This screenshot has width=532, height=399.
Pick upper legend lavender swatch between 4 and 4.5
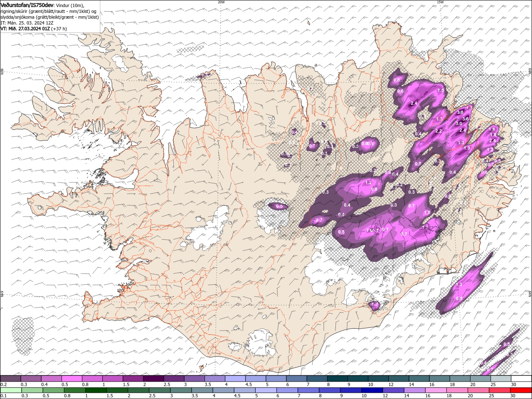tap(235, 379)
